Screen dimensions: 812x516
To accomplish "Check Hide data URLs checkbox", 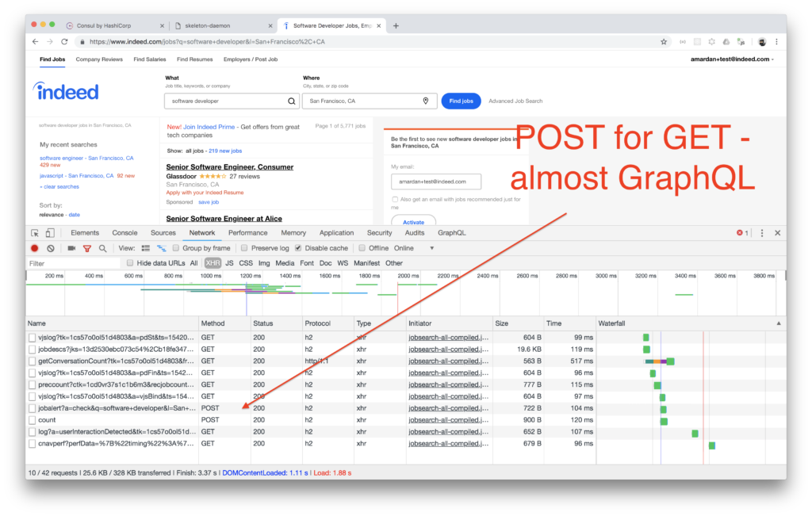I will (130, 263).
